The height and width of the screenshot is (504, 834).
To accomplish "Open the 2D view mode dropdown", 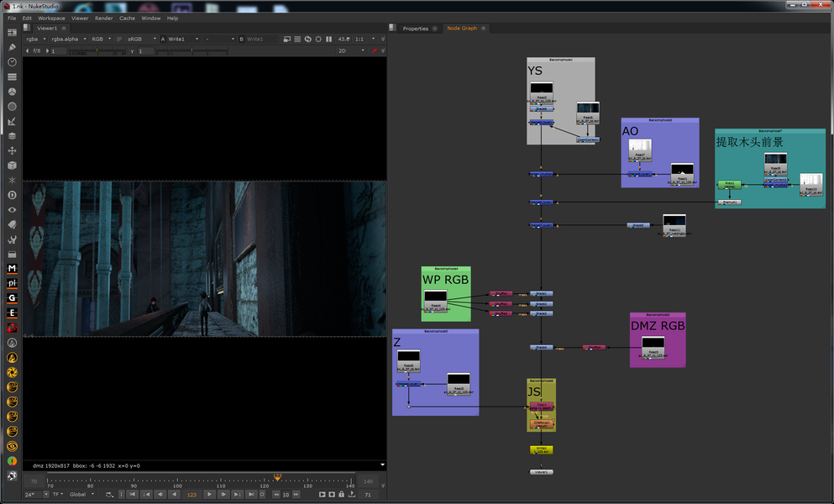I will click(x=352, y=50).
